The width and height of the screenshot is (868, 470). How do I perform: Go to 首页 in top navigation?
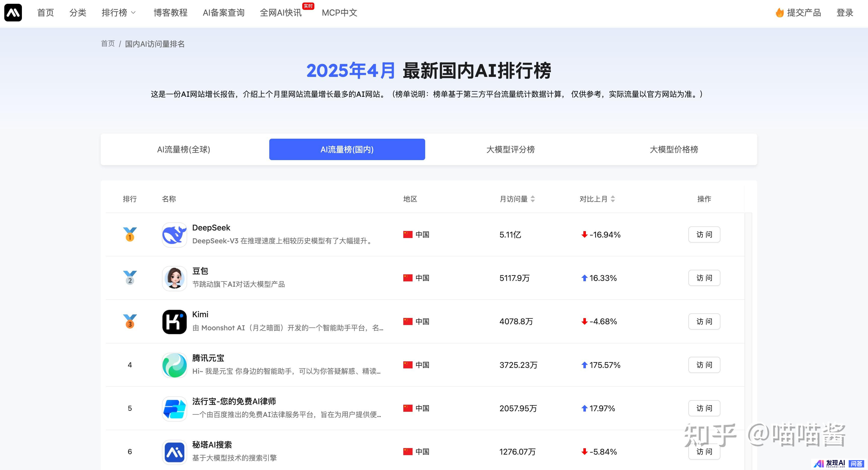click(x=46, y=13)
